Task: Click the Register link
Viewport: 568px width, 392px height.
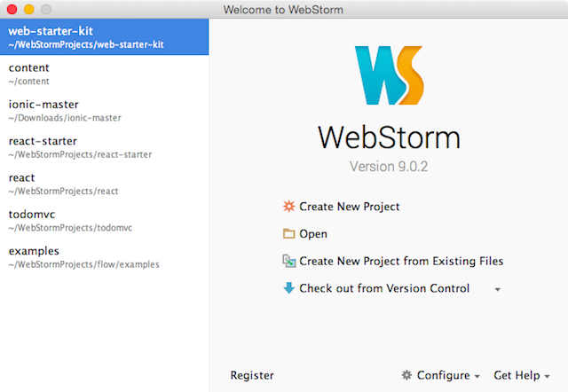Action: click(x=252, y=375)
